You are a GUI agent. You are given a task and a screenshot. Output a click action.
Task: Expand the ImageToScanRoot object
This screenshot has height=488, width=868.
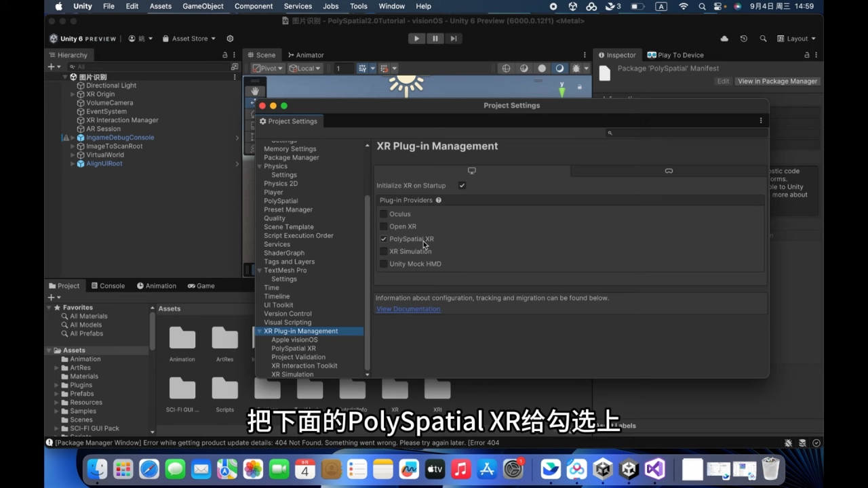[x=73, y=146]
